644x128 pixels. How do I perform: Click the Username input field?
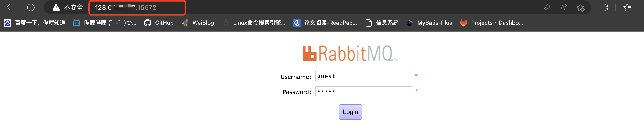pos(363,76)
